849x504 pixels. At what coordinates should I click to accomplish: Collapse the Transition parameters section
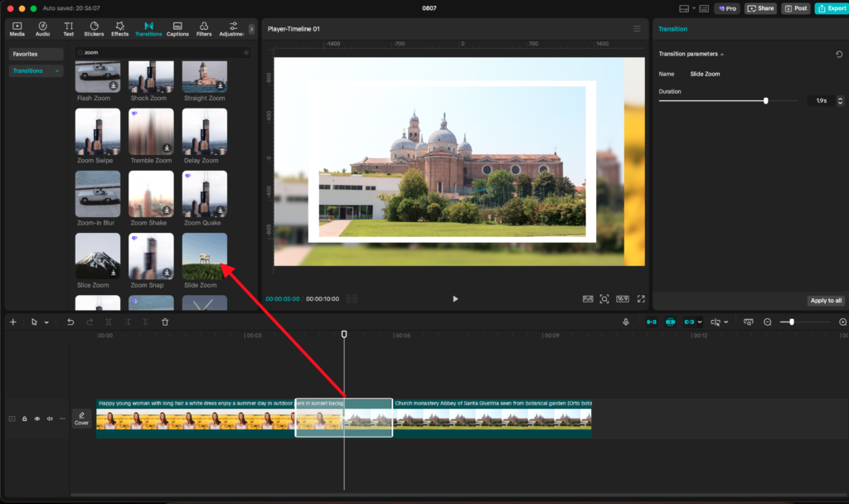(x=722, y=54)
